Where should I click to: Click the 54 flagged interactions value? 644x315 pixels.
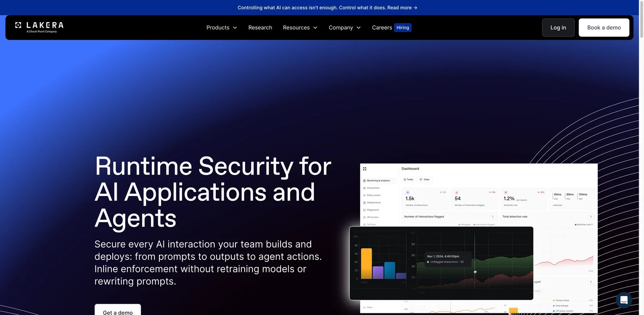[x=458, y=198]
